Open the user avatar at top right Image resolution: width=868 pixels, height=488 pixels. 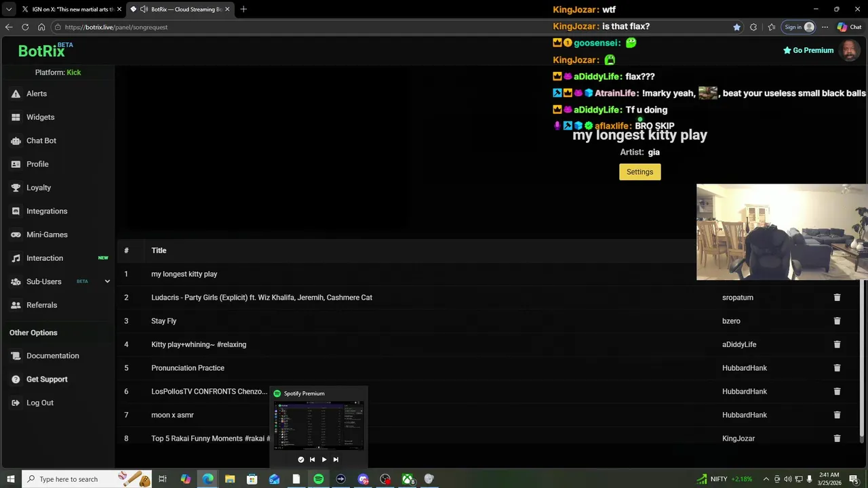(x=850, y=50)
